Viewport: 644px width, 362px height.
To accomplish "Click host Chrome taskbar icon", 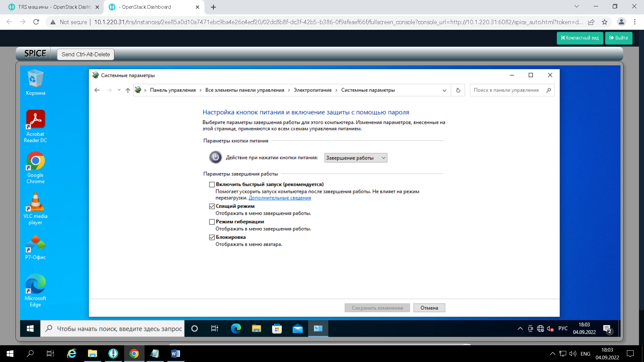I will pos(134,354).
